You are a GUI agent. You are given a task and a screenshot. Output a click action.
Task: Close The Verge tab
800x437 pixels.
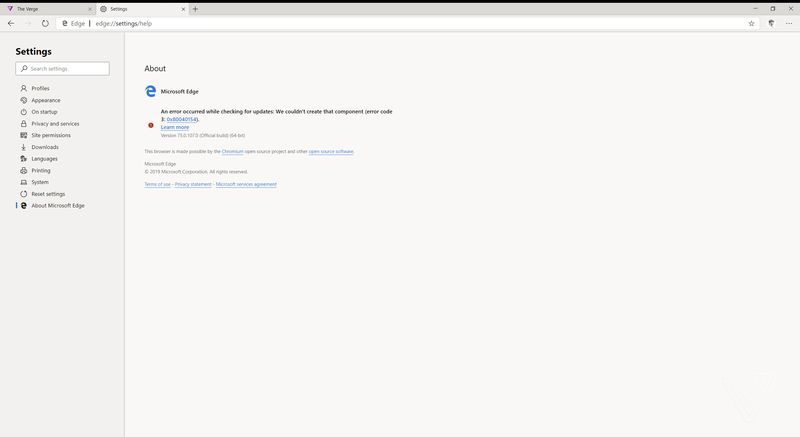90,9
